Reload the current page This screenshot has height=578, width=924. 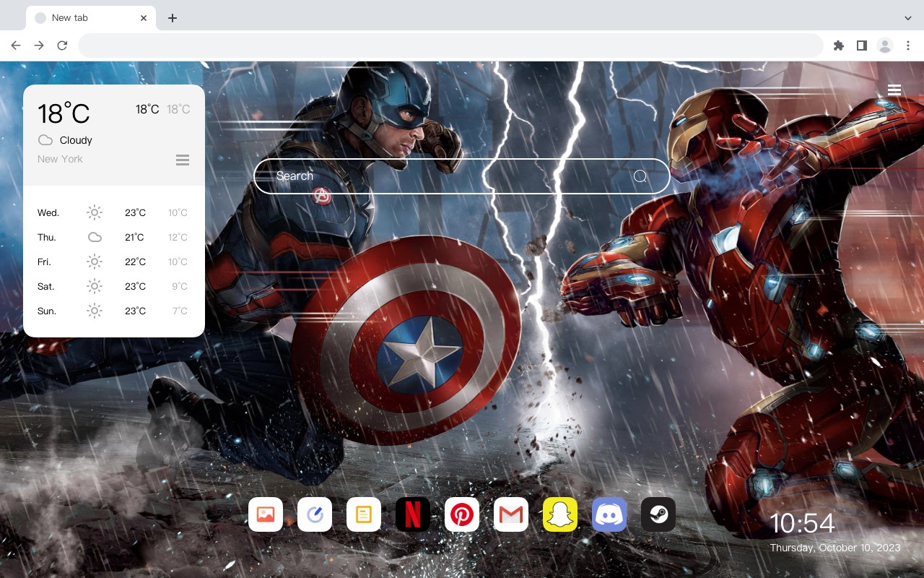coord(62,46)
